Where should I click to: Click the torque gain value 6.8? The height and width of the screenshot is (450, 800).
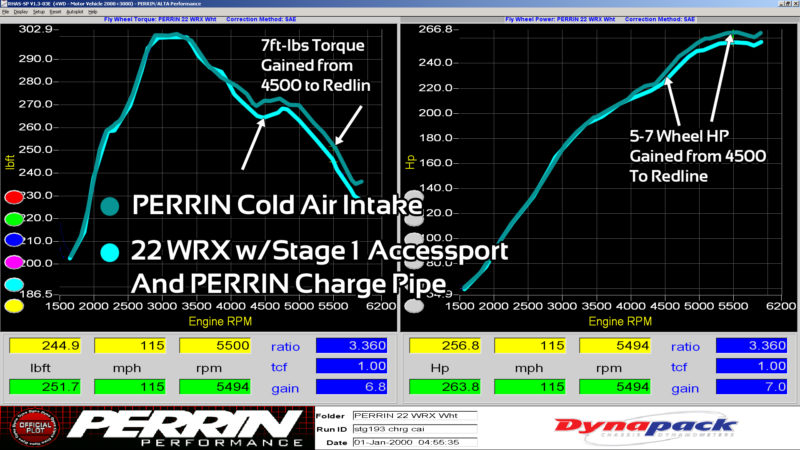point(351,387)
